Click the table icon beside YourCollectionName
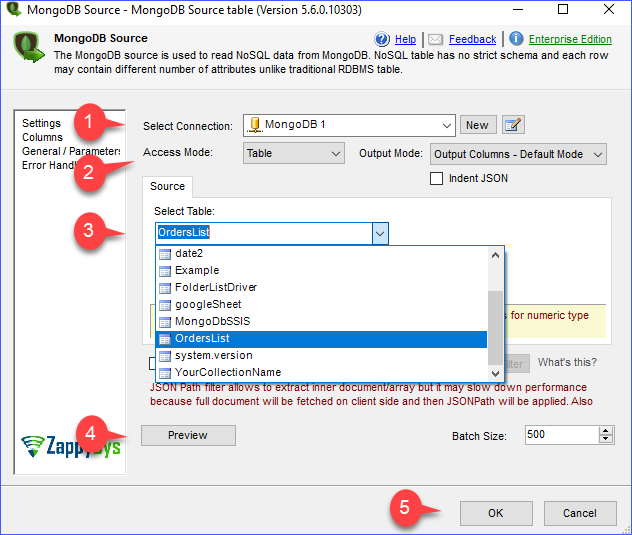632x535 pixels. tap(165, 373)
